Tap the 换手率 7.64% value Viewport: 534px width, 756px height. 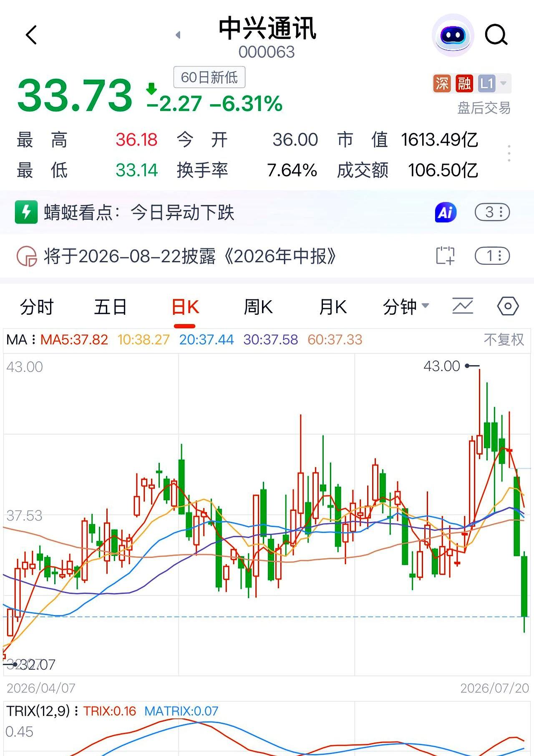click(292, 170)
